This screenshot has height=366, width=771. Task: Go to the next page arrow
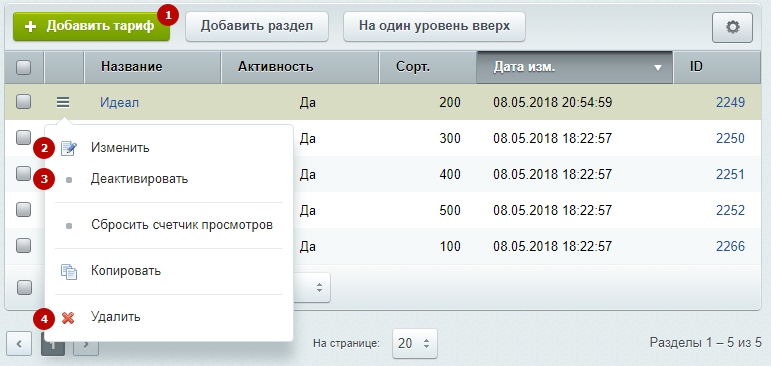pyautogui.click(x=86, y=344)
